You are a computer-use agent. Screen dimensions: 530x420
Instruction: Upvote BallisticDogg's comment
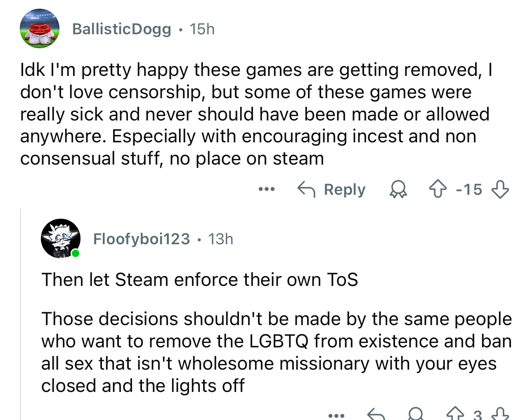click(438, 189)
